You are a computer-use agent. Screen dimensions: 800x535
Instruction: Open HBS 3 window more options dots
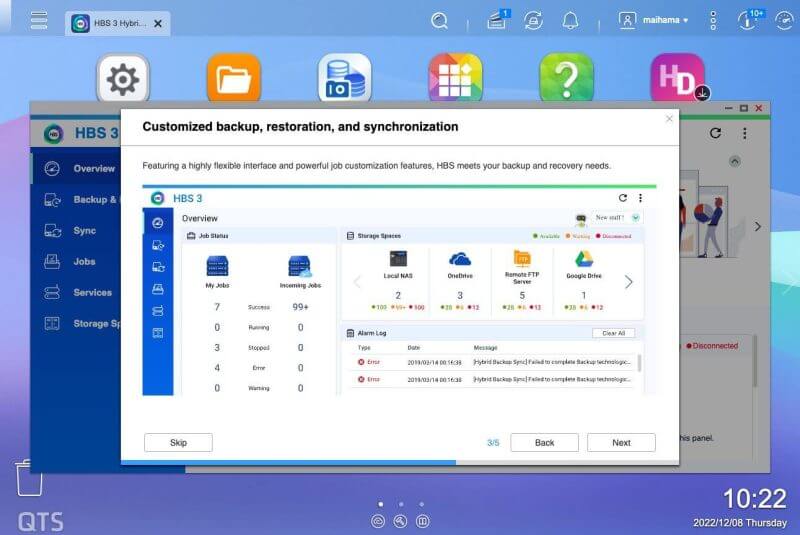point(744,133)
